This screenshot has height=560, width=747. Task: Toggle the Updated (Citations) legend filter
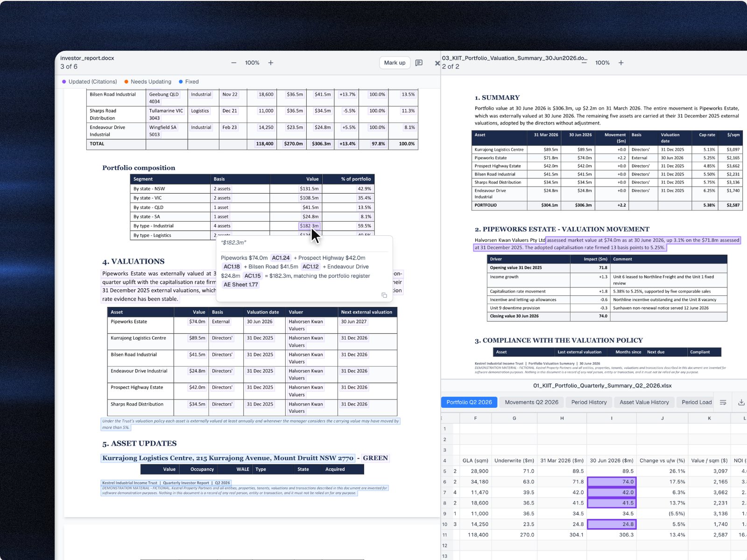(90, 82)
